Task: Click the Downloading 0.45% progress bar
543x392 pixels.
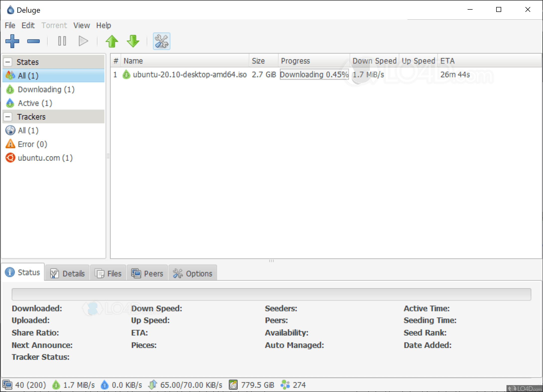Action: [x=314, y=74]
